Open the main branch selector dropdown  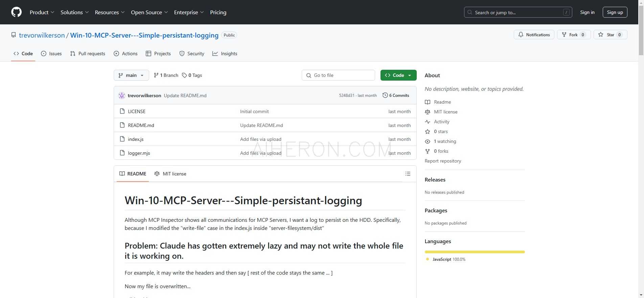[131, 75]
